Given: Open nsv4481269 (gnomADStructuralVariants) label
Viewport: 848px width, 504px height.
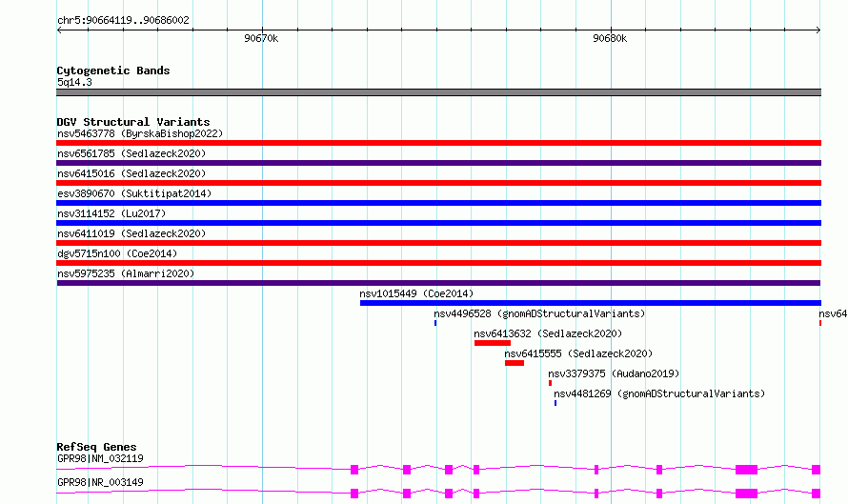Looking at the screenshot, I should coord(659,393).
